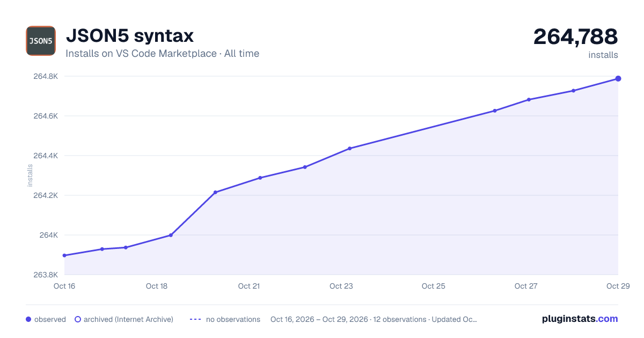Click the data point near 264.2K
Image resolution: width=644 pixels, height=338 pixels.
click(x=215, y=192)
